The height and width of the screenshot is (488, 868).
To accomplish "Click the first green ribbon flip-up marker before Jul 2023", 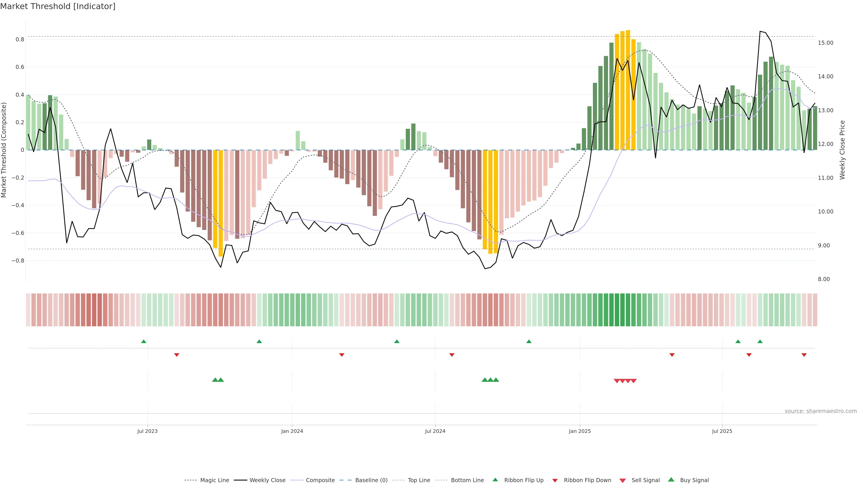I will tap(144, 342).
